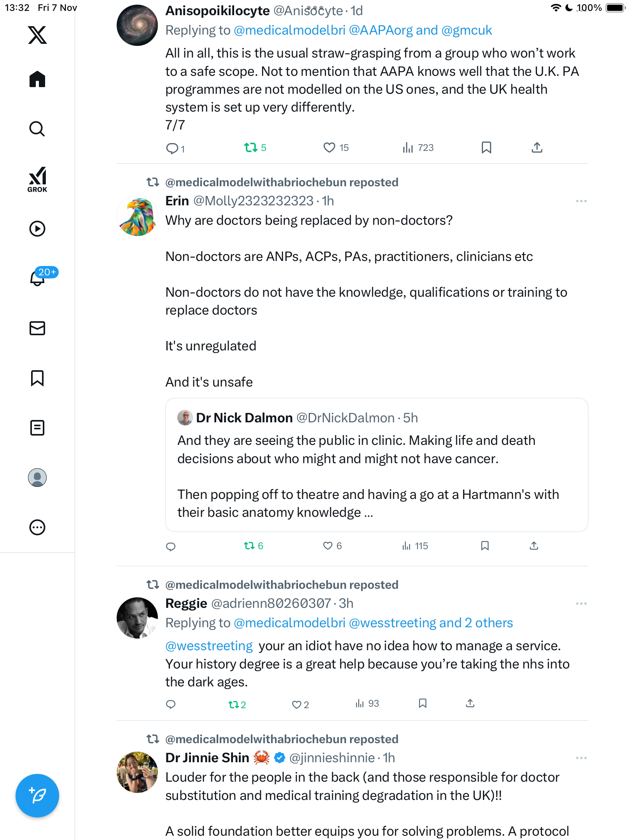
Task: Open the Grok assistant icon
Action: coord(37,179)
